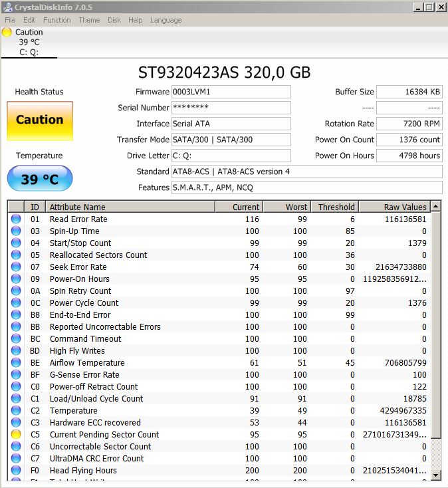Select the ST9320423AS 320,0 GB model title
This screenshot has width=448, height=488.
(224, 72)
